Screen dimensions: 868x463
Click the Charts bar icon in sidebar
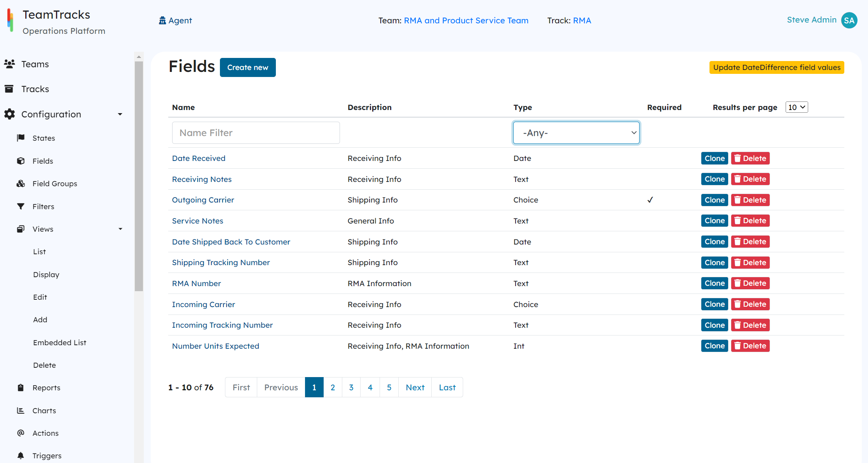21,411
